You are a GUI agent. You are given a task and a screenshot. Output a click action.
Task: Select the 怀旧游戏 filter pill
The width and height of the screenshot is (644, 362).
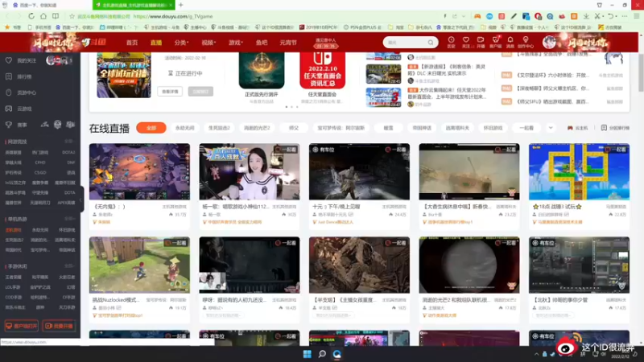pos(493,128)
